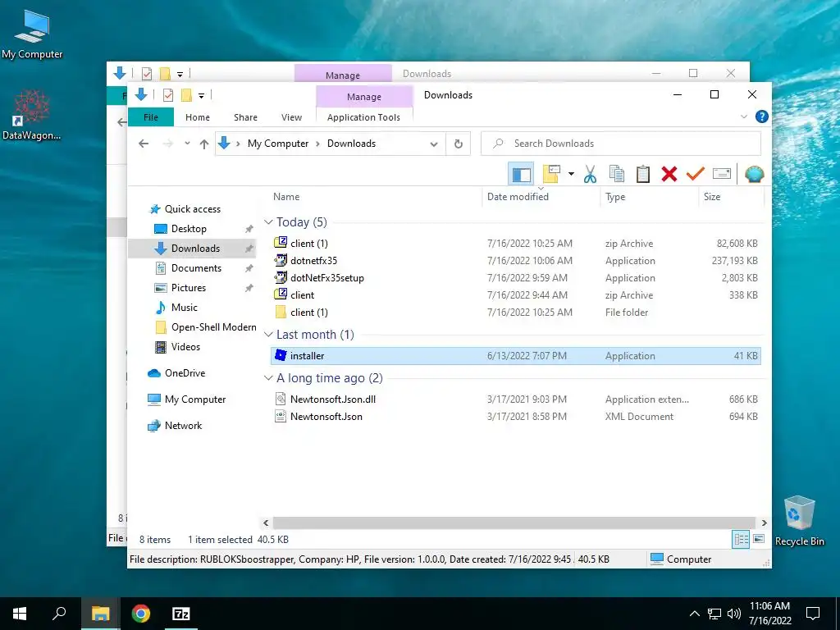Screen dimensions: 840x630
Task: Click the Open-Shell settings shell icon
Action: [x=754, y=174]
